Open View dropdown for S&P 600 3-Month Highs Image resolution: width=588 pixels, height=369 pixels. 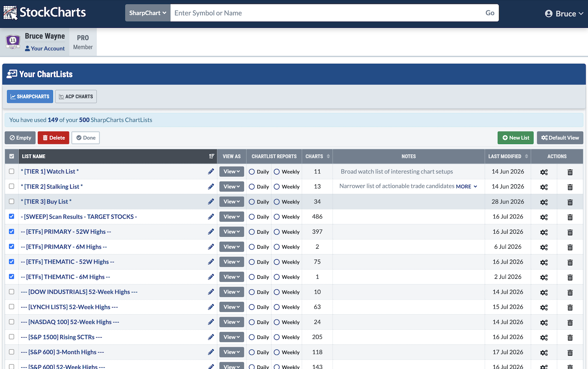click(232, 352)
